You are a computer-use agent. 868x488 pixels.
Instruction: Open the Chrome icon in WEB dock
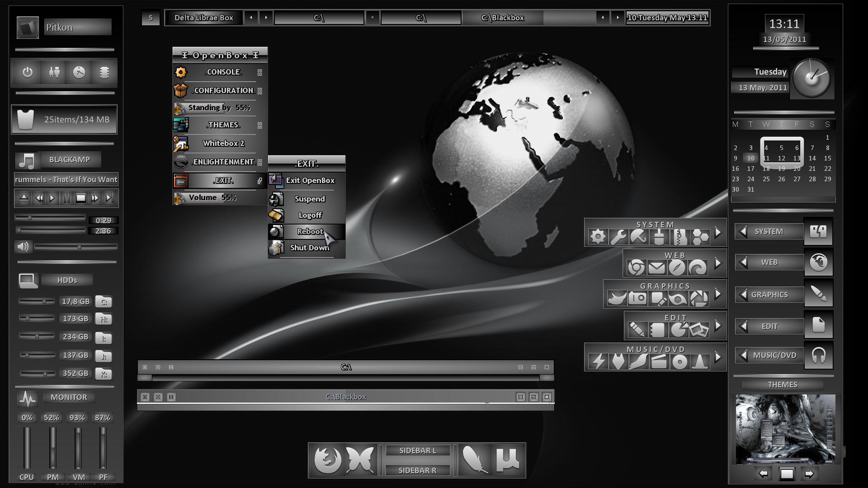click(x=636, y=267)
